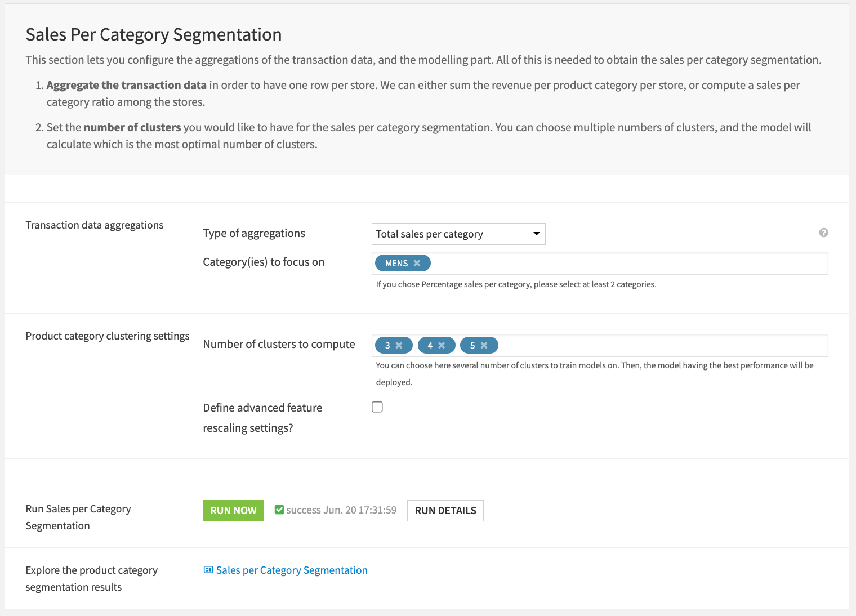The image size is (856, 616).
Task: Remove cluster value 4 via its X icon
Action: pos(443,345)
